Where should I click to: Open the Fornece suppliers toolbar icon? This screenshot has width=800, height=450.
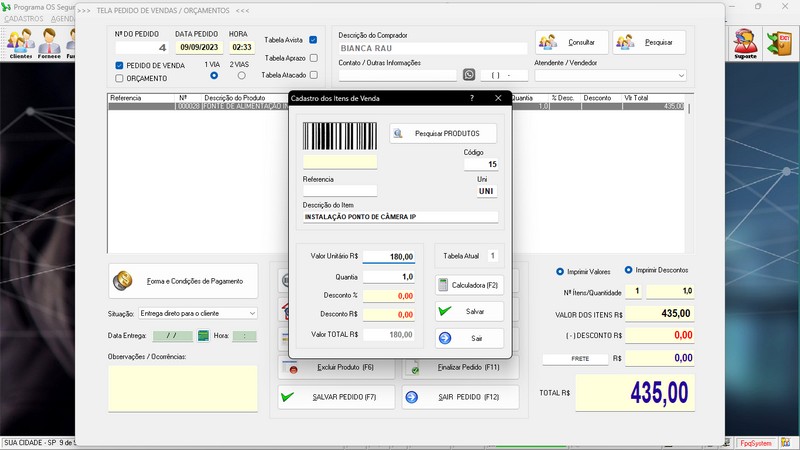click(49, 43)
